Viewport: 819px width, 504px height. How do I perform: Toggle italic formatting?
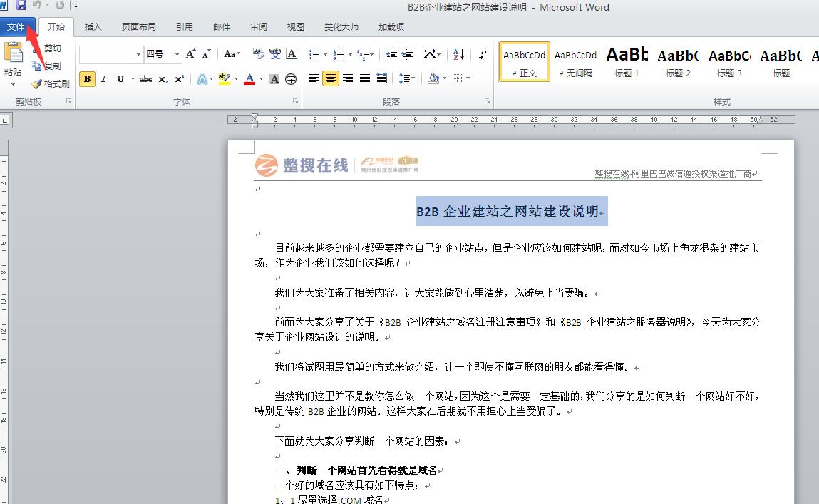[x=104, y=79]
